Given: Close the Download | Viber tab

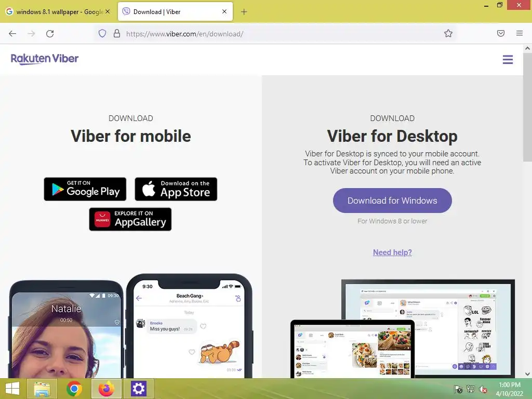Looking at the screenshot, I should point(224,11).
